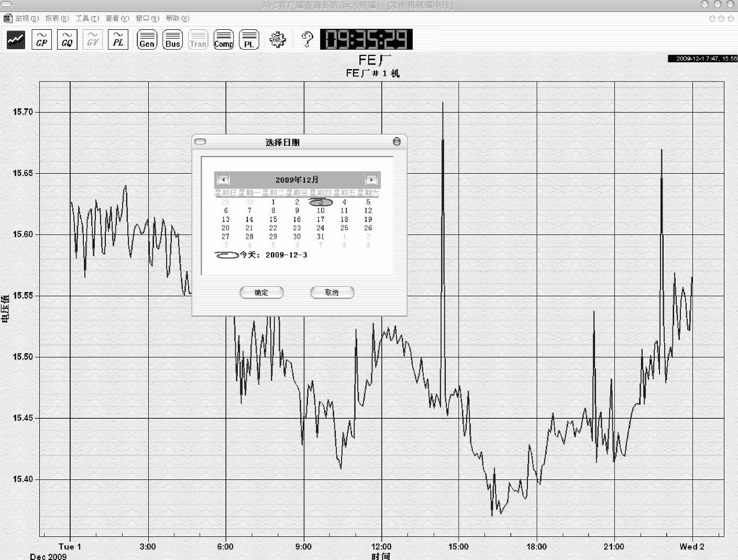Click the Wed 2 label on the time axis

coord(692,546)
